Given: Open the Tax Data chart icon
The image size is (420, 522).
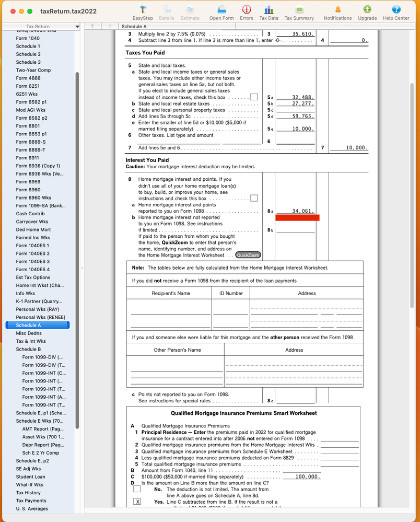Looking at the screenshot, I should [269, 9].
